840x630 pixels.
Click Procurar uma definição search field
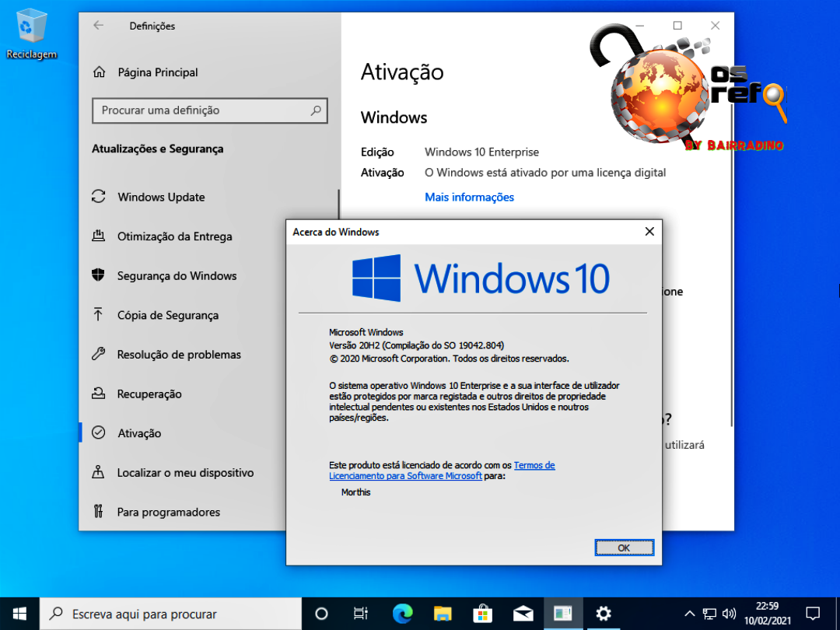point(209,110)
